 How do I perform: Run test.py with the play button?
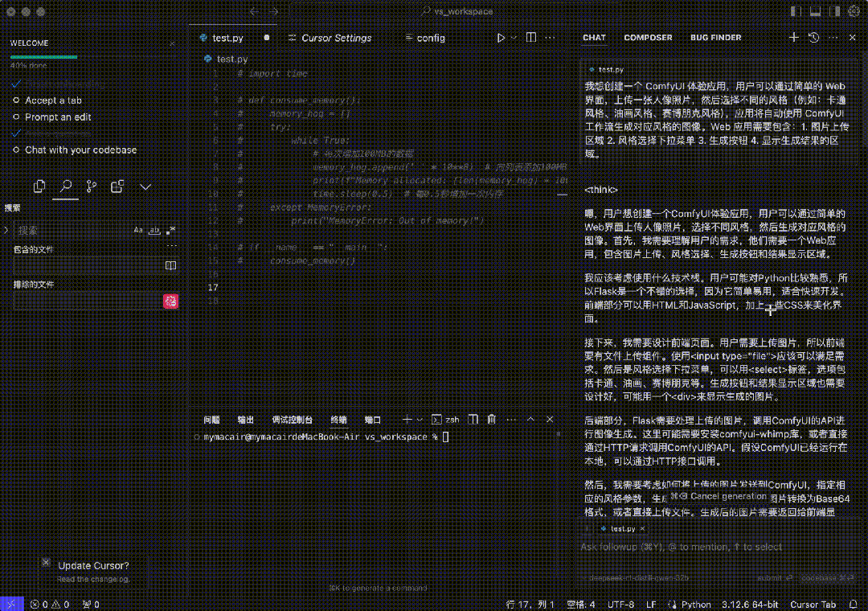[x=501, y=37]
